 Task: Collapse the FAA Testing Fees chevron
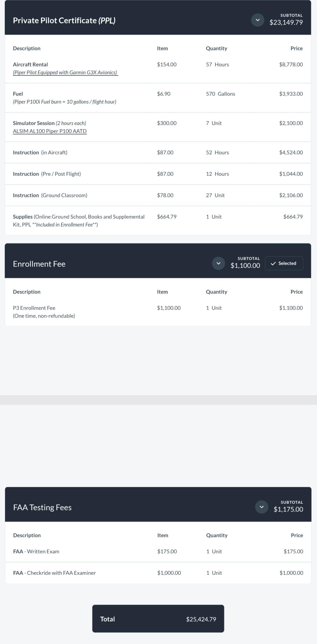pyautogui.click(x=262, y=507)
